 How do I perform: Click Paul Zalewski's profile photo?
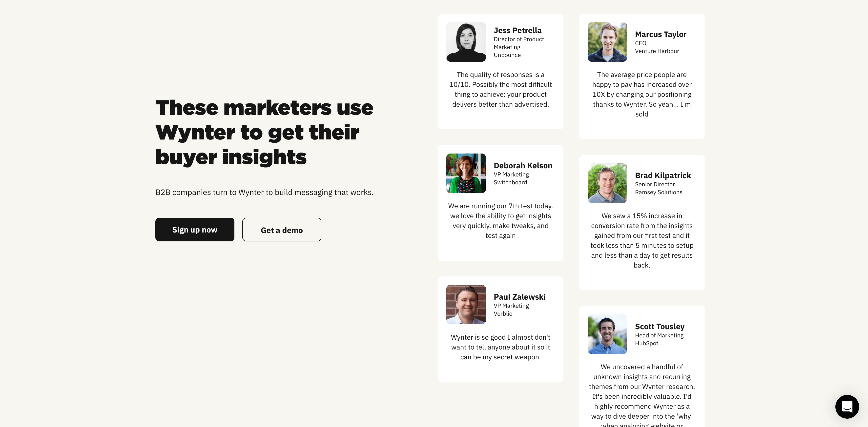[466, 305]
